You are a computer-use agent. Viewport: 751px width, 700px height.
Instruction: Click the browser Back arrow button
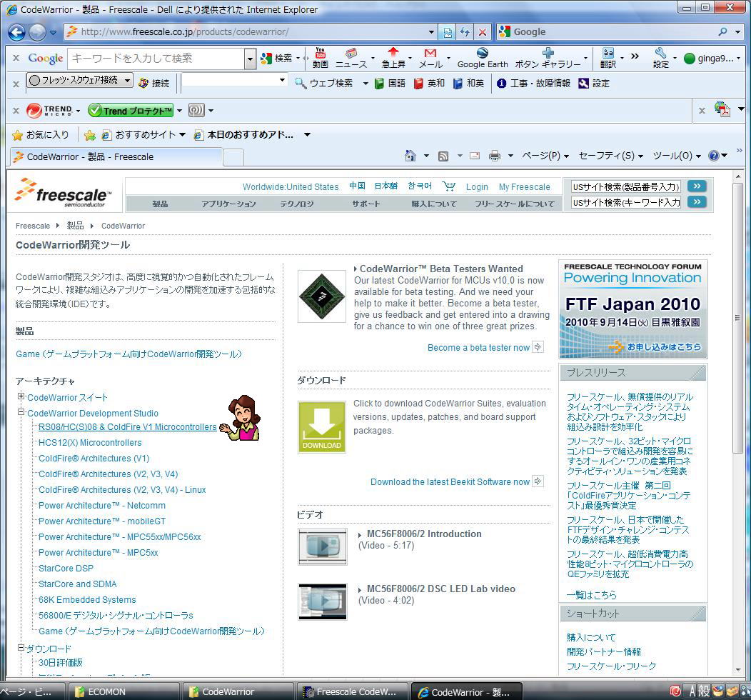(x=16, y=32)
